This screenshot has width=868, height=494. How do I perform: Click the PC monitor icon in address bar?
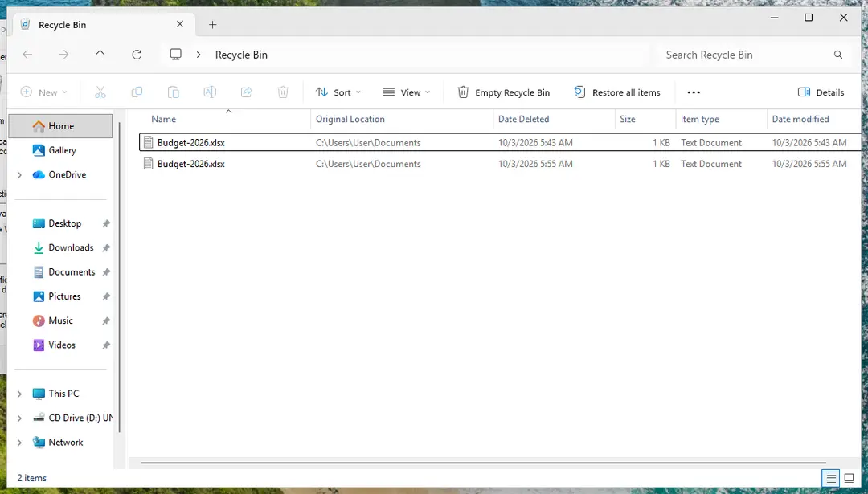click(x=175, y=54)
